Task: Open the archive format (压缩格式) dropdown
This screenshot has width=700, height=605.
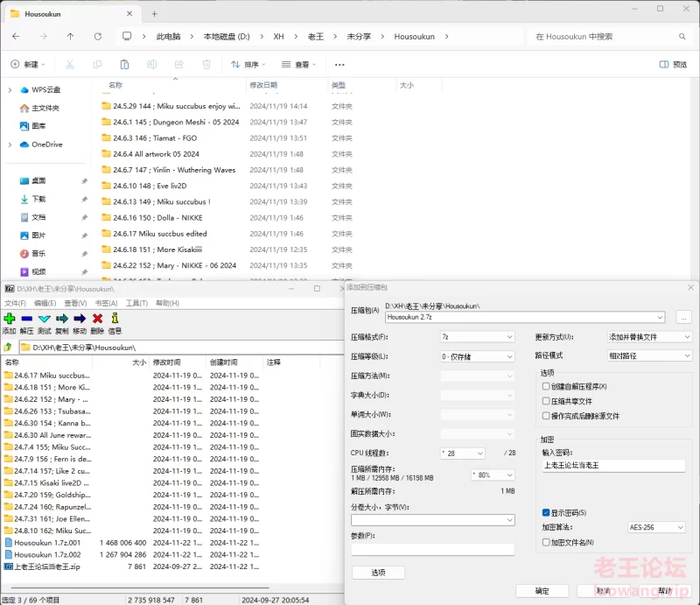Action: [x=477, y=337]
